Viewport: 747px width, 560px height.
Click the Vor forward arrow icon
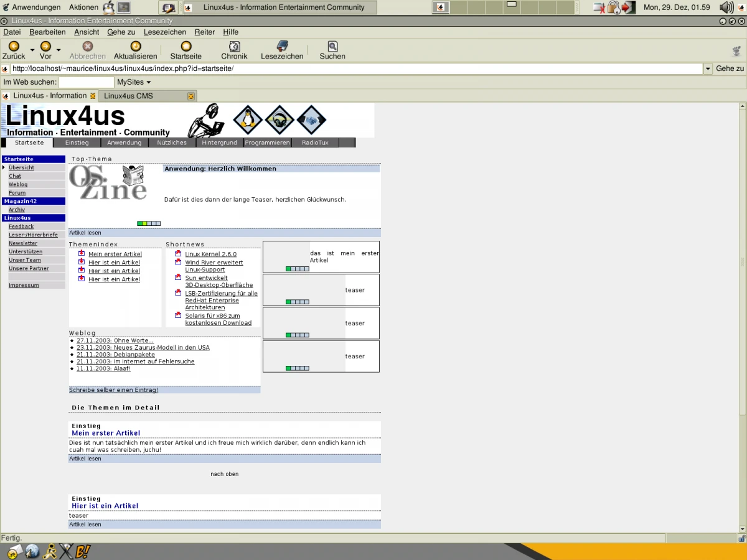tap(45, 46)
